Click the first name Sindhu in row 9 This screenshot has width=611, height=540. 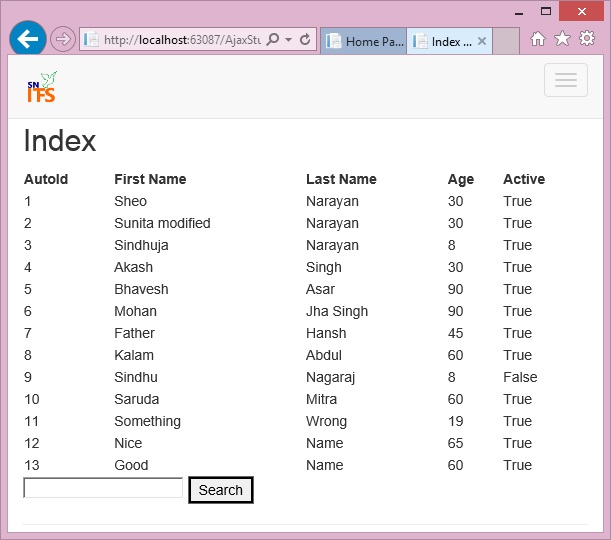(136, 377)
